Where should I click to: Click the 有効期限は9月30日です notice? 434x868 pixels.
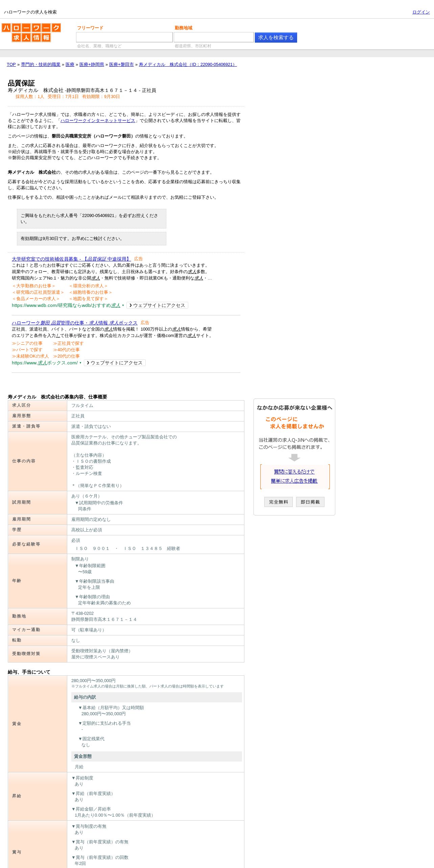coord(92,239)
